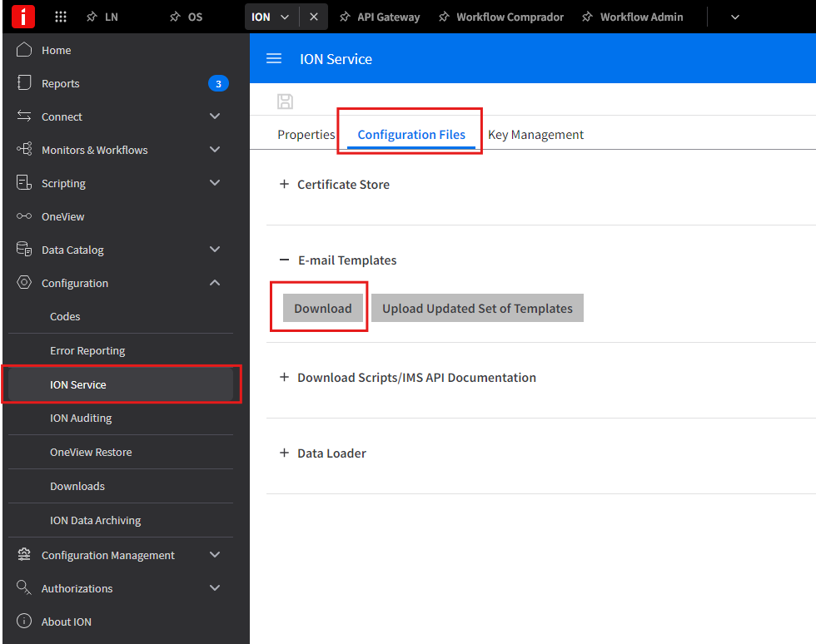Click the Authorizations key icon
The height and width of the screenshot is (644, 816).
tap(24, 587)
